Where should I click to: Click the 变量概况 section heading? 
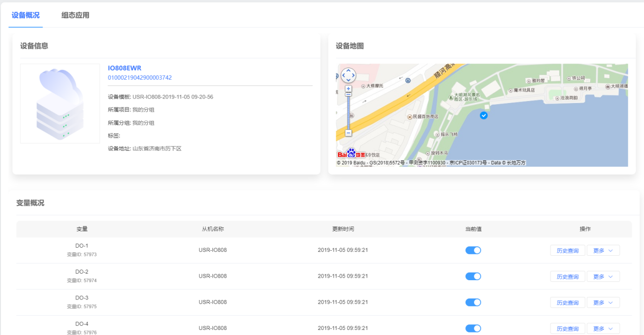click(x=30, y=203)
